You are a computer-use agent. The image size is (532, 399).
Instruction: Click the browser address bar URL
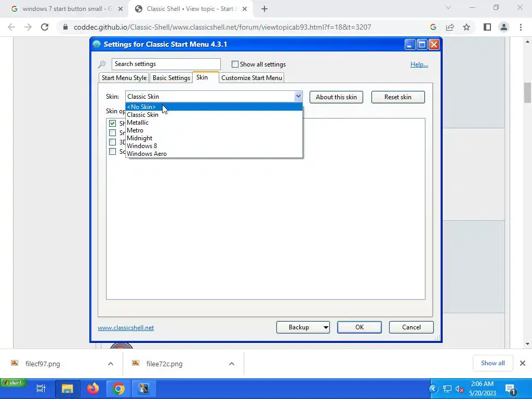(x=222, y=27)
